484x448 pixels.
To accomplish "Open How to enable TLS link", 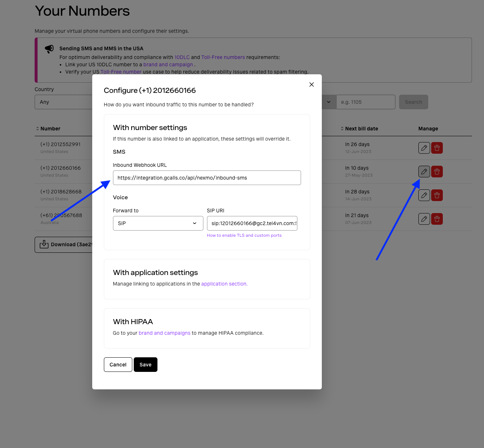I will 244,235.
